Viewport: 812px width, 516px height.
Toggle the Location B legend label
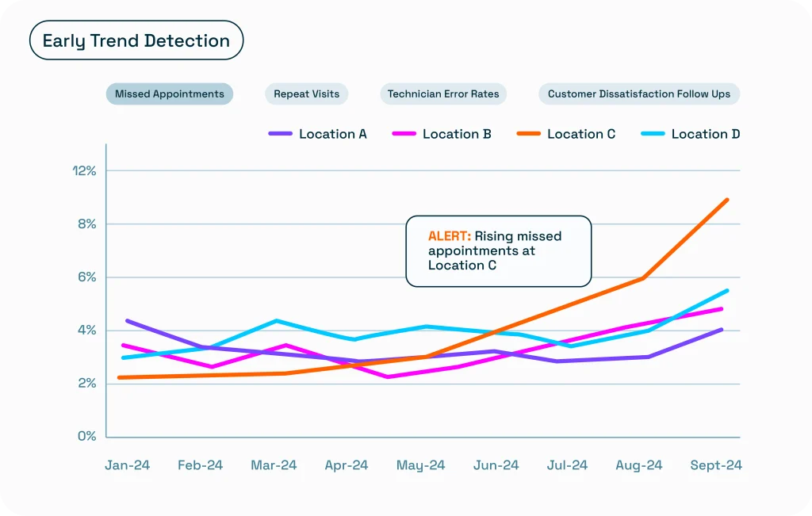tap(457, 134)
